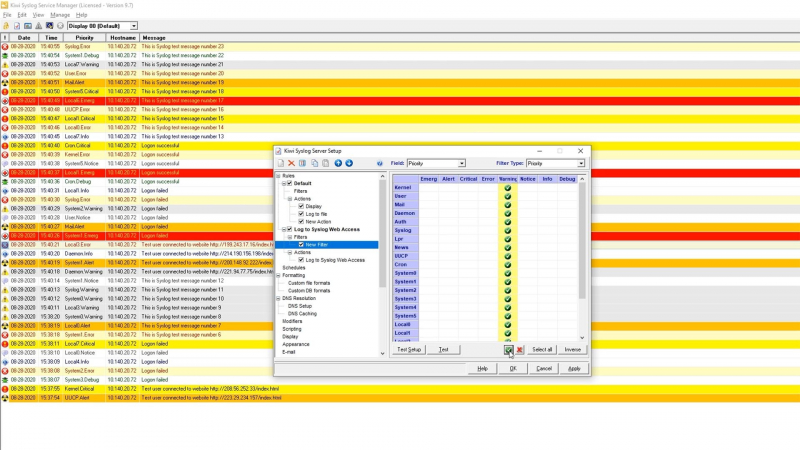
Task: Open the File menu
Action: pos(7,15)
